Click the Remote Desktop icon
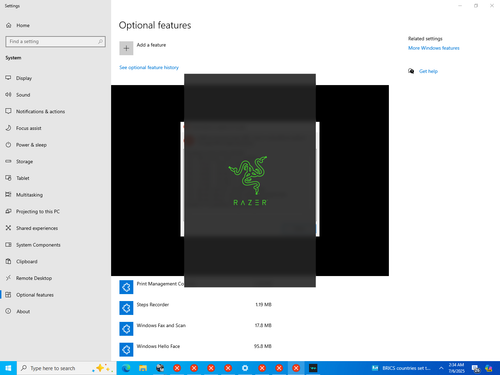Viewport: 500px width, 375px height. (x=8, y=278)
